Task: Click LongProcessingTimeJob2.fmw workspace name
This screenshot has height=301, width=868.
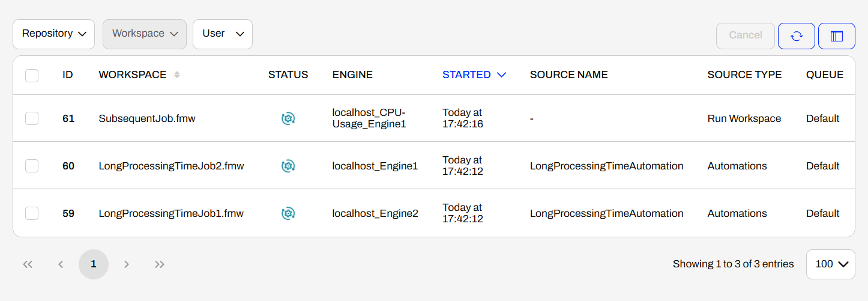Action: (171, 166)
